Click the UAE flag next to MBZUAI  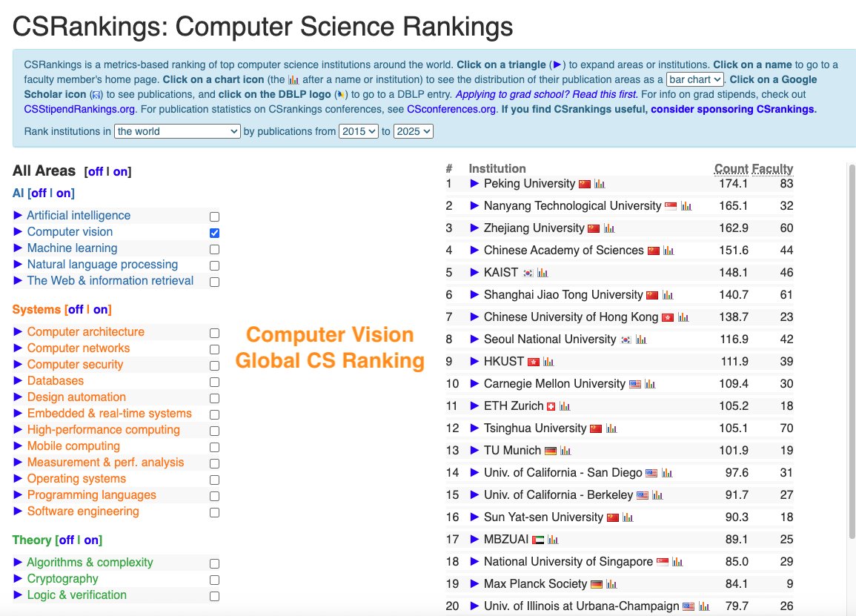tap(538, 540)
